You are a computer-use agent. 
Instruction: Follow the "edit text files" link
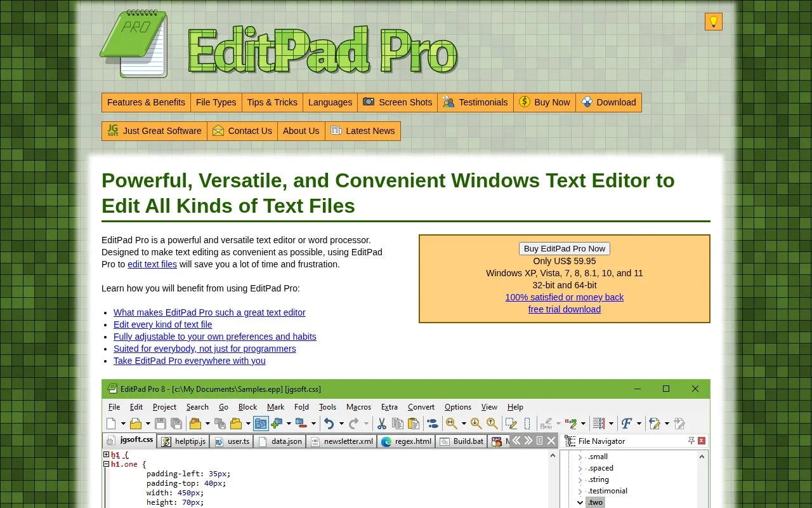(x=152, y=264)
